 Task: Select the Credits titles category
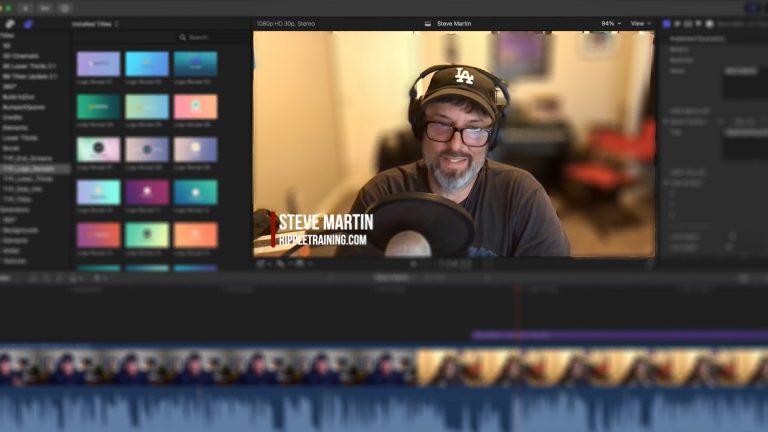pyautogui.click(x=12, y=118)
